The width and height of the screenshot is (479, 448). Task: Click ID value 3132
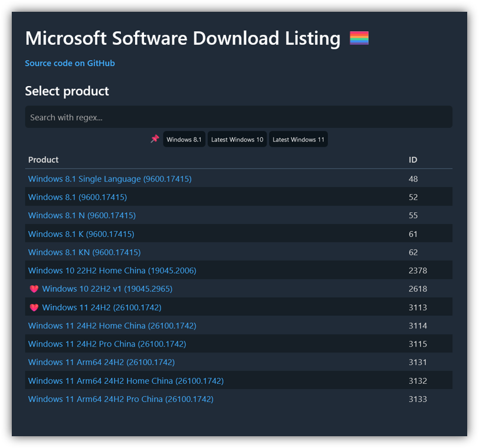[x=418, y=381]
